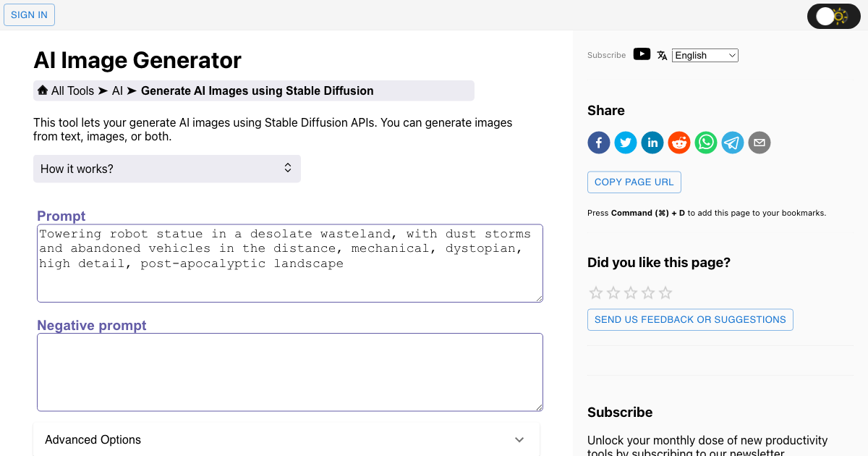Expand Advanced Options
The width and height of the screenshot is (868, 456).
click(286, 439)
